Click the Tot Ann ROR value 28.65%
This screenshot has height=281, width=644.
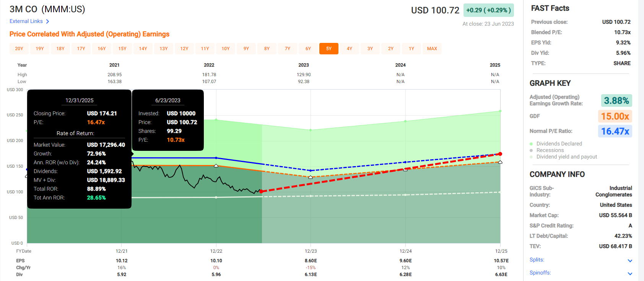pyautogui.click(x=96, y=198)
